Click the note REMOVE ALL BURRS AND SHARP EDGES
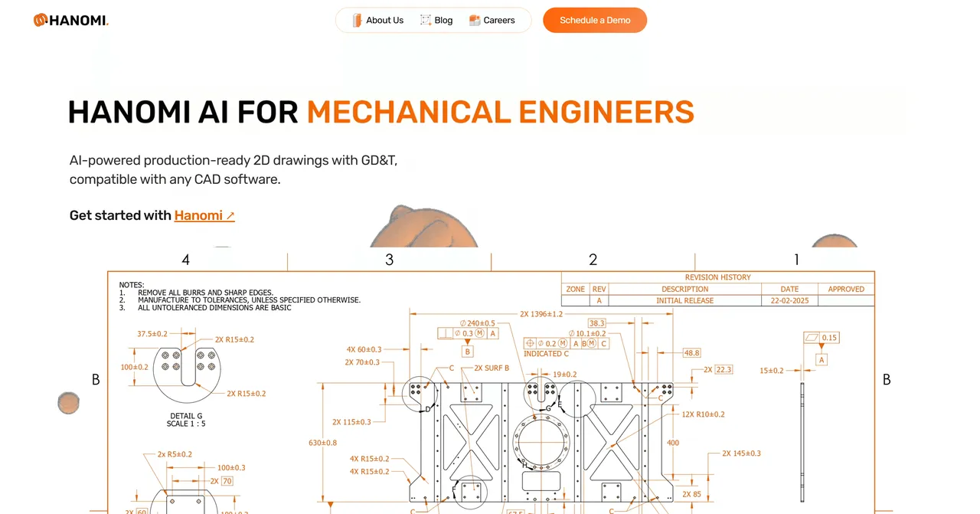The image size is (980, 514). (x=205, y=293)
